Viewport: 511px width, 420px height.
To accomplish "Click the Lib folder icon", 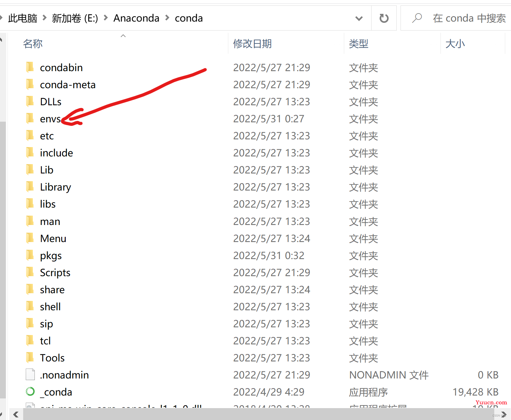I will tap(30, 170).
